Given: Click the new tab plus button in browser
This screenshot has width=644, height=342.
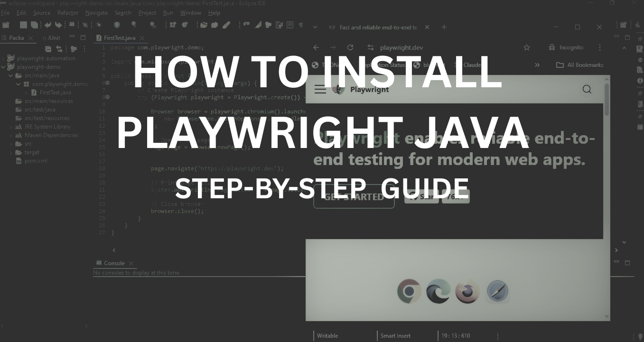Looking at the screenshot, I should (x=444, y=27).
